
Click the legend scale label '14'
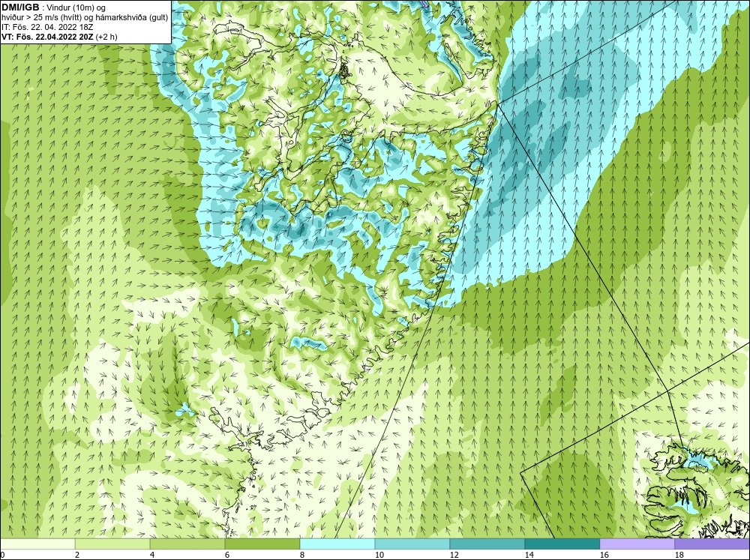click(529, 555)
